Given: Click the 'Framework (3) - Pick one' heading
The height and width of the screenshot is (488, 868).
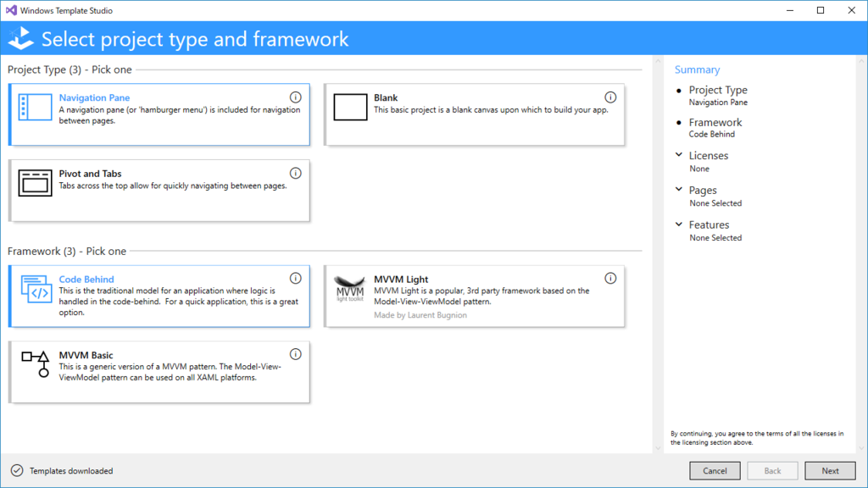Looking at the screenshot, I should click(67, 251).
